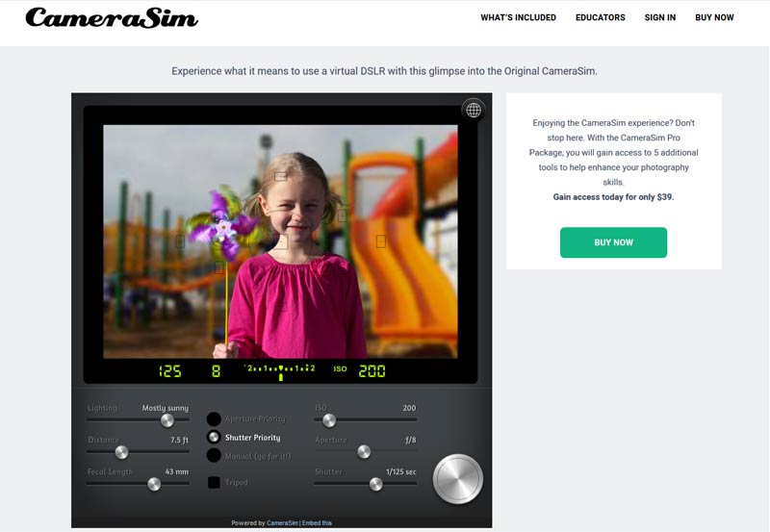This screenshot has width=770, height=532.
Task: Click the Shutter speed slider handle
Action: click(x=376, y=484)
